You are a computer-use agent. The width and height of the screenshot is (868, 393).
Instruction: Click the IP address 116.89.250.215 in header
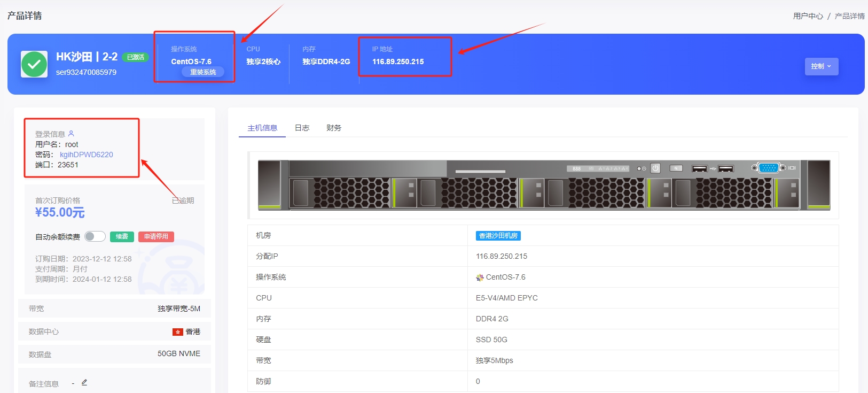[x=398, y=61]
